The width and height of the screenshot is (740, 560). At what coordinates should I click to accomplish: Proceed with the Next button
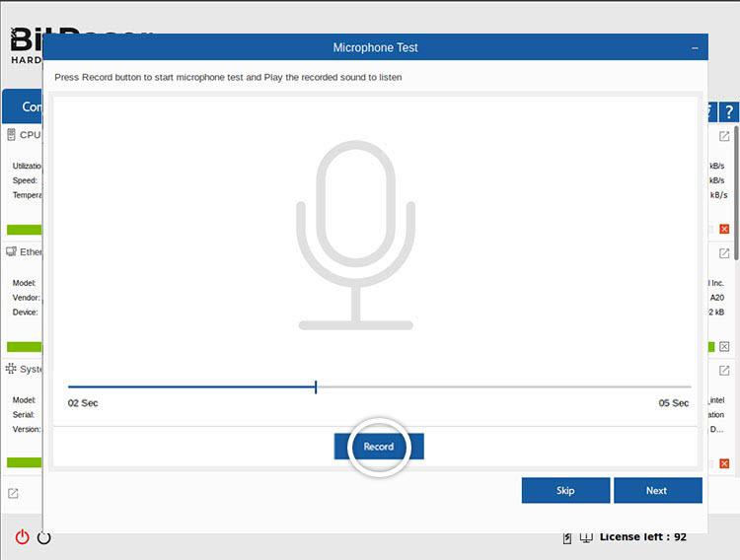point(657,490)
